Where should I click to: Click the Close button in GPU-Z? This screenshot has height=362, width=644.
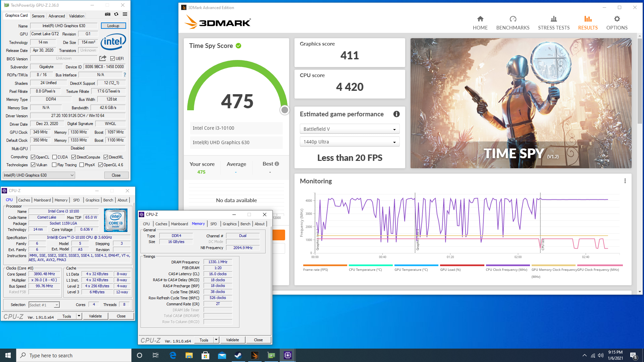pyautogui.click(x=116, y=175)
